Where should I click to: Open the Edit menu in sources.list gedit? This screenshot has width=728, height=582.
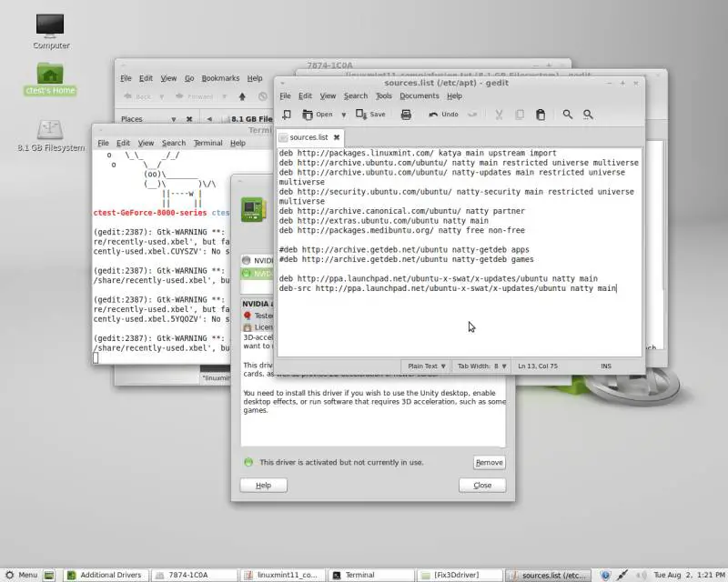coord(305,96)
